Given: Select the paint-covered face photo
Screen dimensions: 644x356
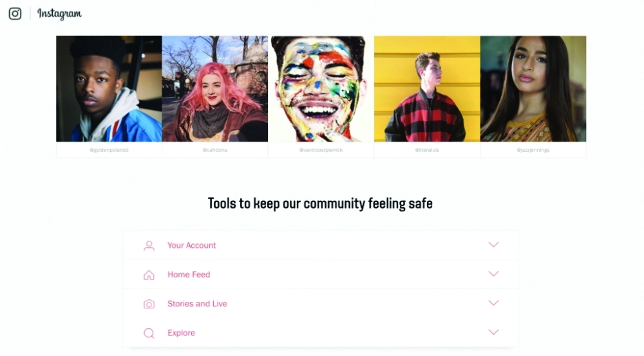Looking at the screenshot, I should [x=321, y=89].
